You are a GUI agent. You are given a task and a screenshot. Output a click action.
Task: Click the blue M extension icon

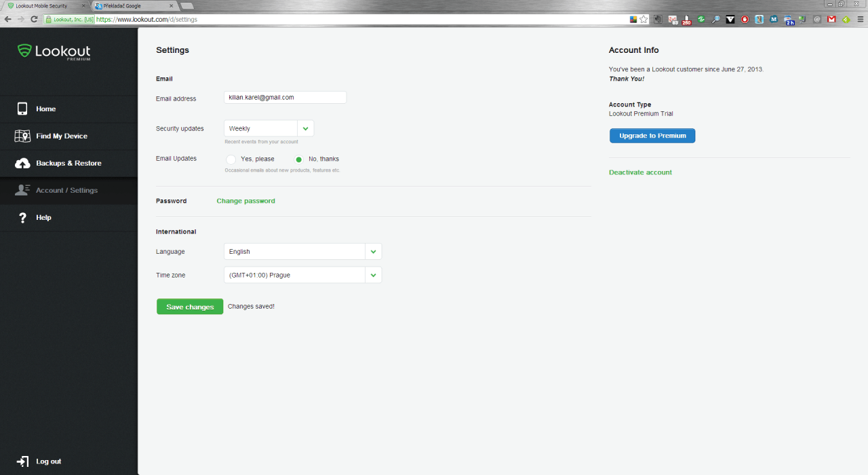[x=774, y=20]
